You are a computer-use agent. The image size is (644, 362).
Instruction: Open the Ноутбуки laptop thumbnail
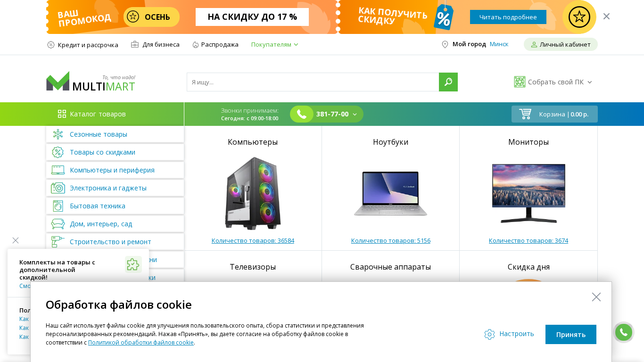tap(391, 193)
